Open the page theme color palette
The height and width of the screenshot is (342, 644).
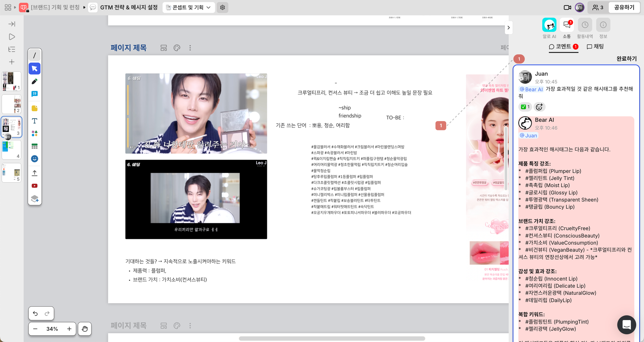pos(177,48)
